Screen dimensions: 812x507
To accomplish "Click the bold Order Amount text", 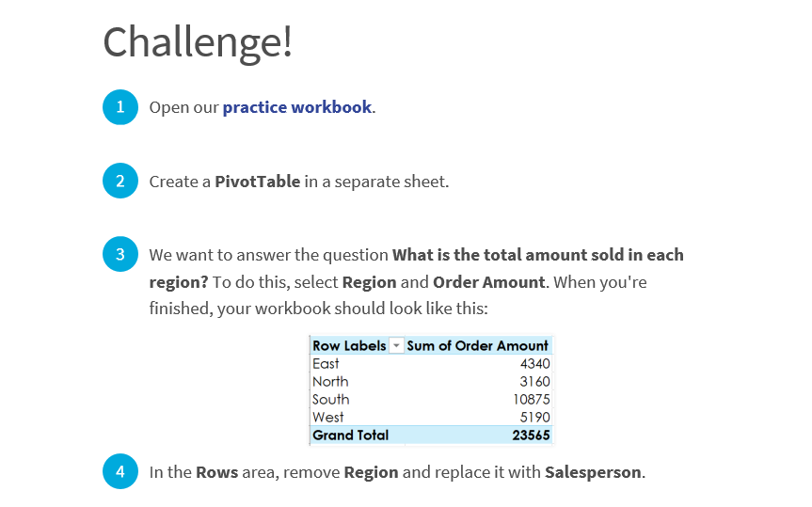I will pyautogui.click(x=489, y=282).
